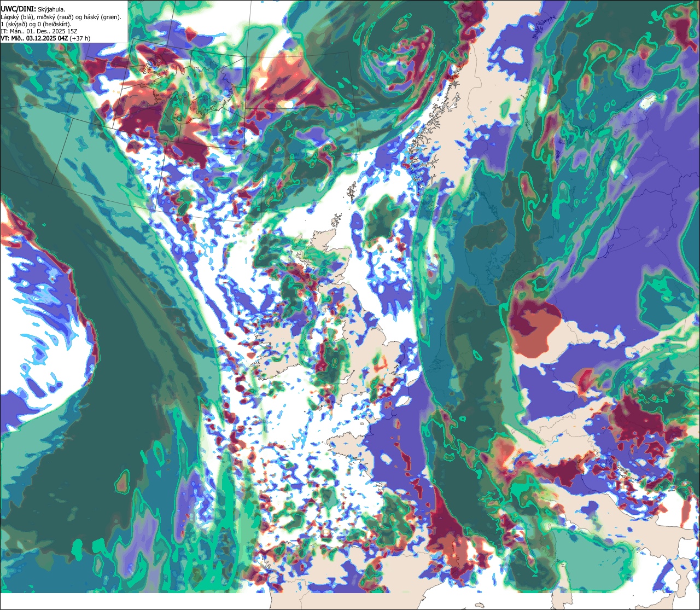700x610 pixels.
Task: Click the '1 (skýjað) og 0 (heiðskírt).' legend line
Action: (x=36, y=24)
